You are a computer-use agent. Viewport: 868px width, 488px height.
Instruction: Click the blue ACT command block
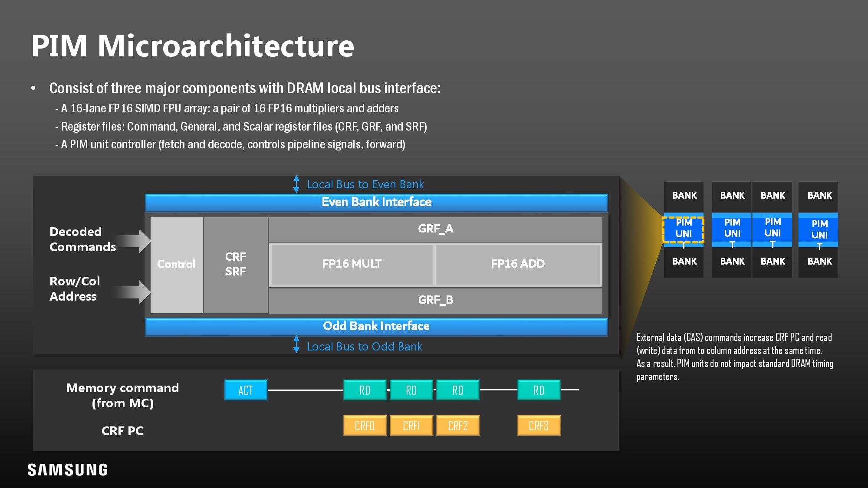(246, 390)
